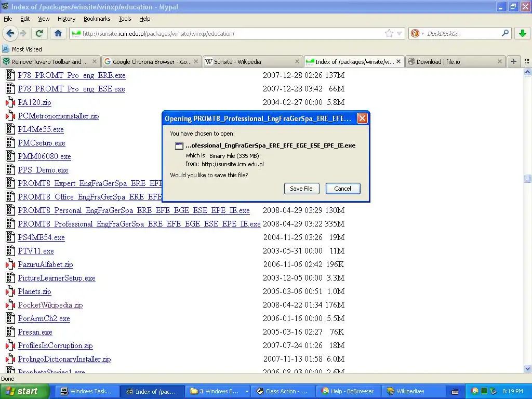Switch to Sunsite - Wikipedia tab
The image size is (532, 399).
click(x=253, y=61)
